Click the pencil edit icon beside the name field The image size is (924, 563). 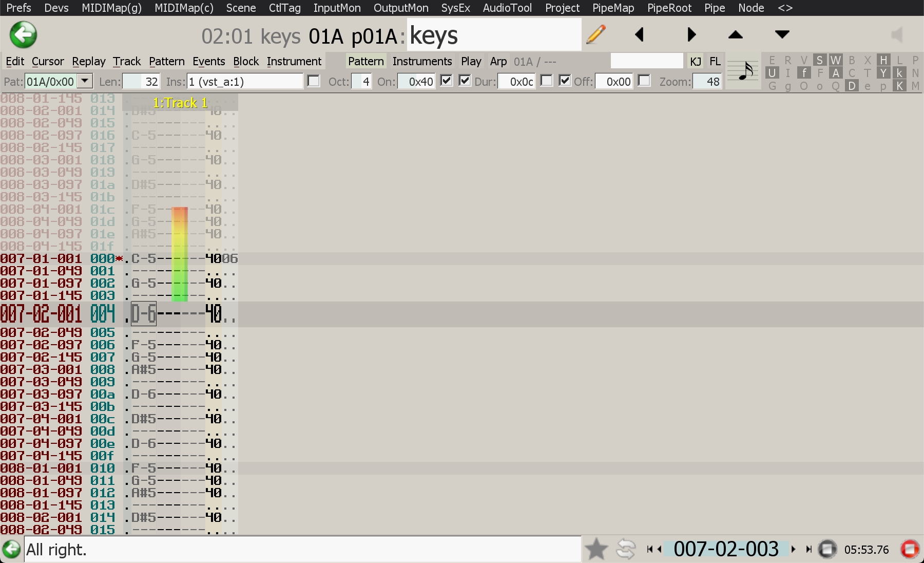[596, 35]
